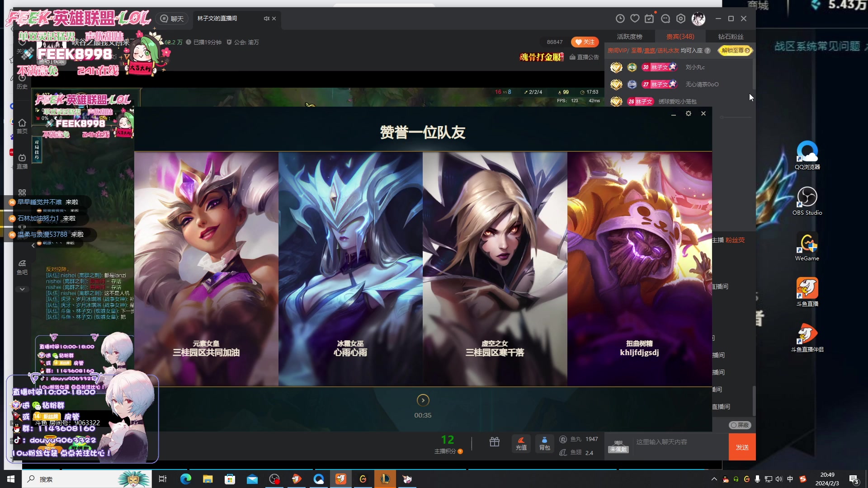Open user profile avatar in top bar

698,19
